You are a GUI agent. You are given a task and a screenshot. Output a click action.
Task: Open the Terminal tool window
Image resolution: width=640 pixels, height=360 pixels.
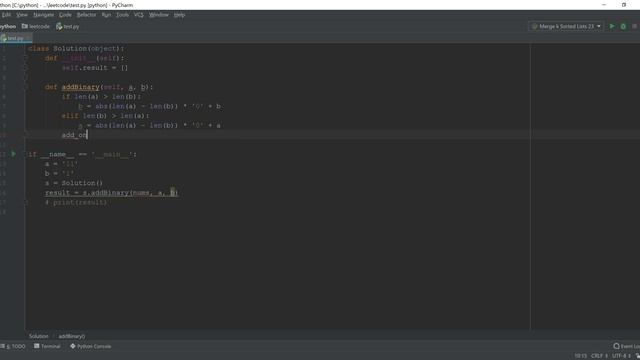coord(47,346)
